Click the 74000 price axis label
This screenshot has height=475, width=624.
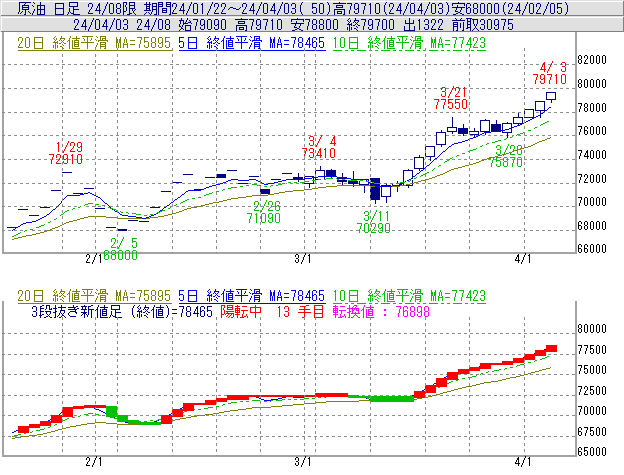coord(592,155)
